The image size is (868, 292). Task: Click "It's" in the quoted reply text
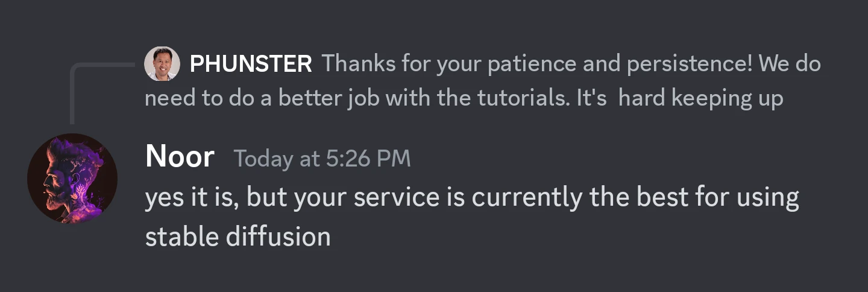[591, 98]
